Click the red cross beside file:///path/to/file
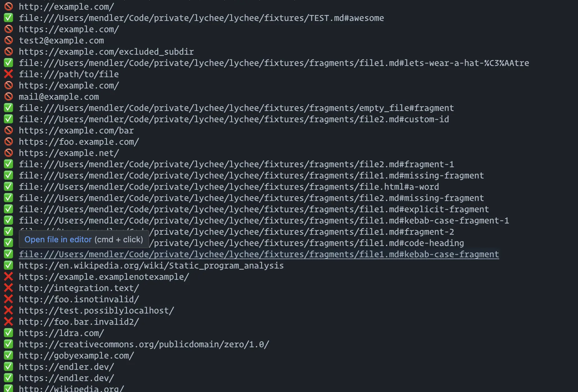The width and height of the screenshot is (578, 392). pyautogui.click(x=8, y=74)
